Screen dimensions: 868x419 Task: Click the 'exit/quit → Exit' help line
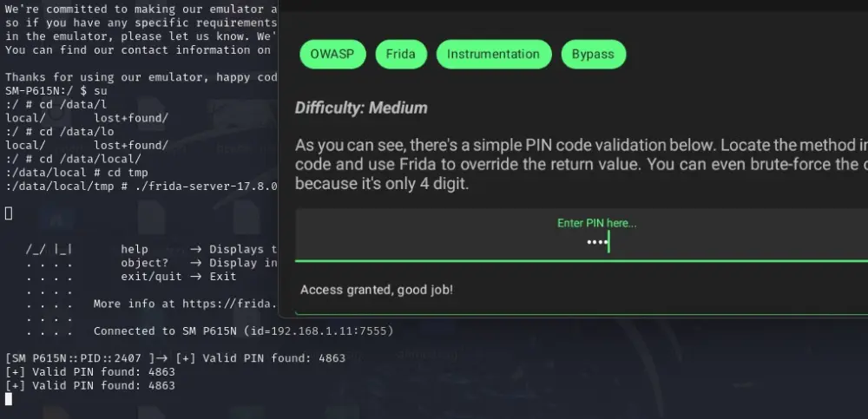click(x=178, y=276)
